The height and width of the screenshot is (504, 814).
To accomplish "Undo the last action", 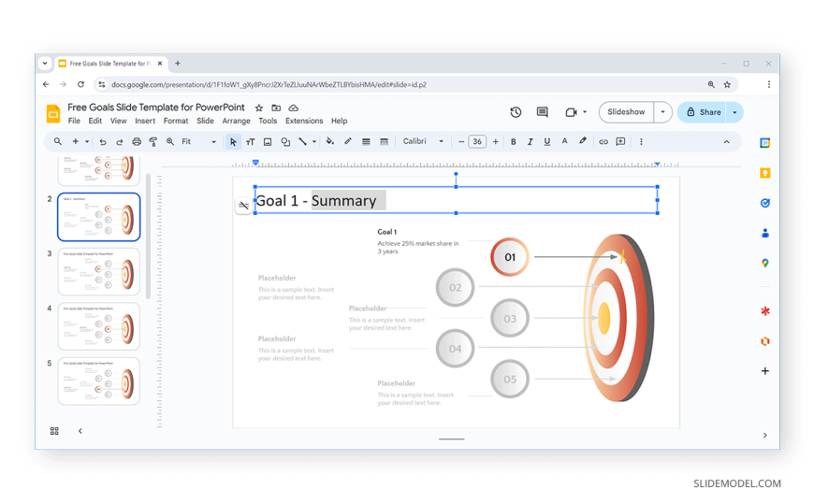I will [103, 142].
